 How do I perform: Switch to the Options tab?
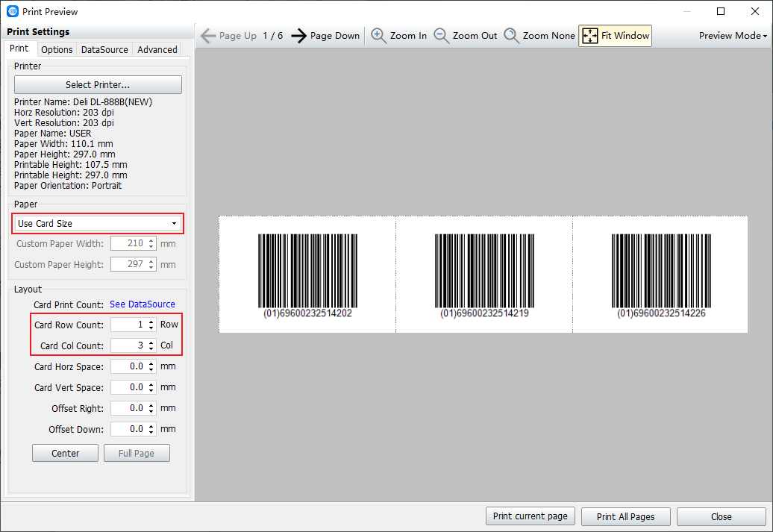tap(57, 50)
